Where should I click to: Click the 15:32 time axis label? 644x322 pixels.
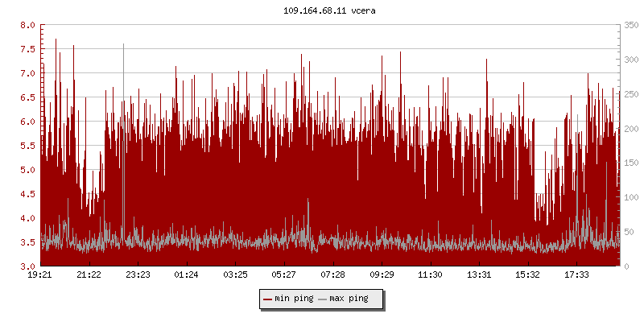pos(527,275)
